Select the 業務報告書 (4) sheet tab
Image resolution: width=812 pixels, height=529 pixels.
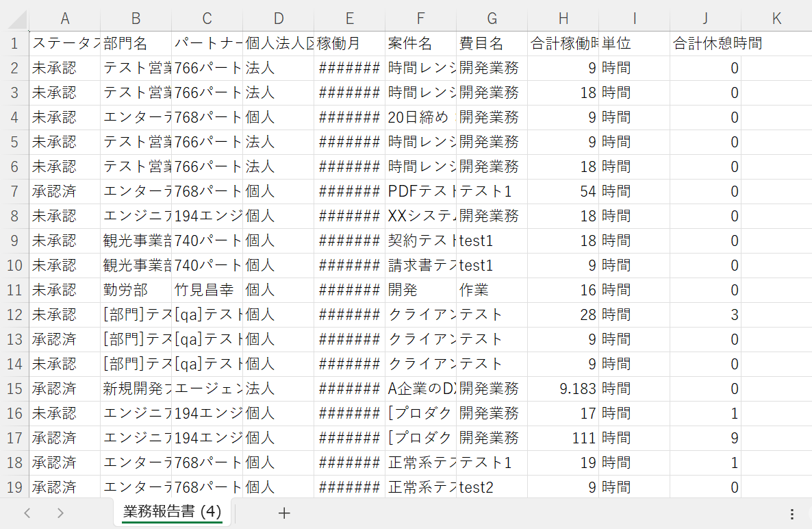172,512
